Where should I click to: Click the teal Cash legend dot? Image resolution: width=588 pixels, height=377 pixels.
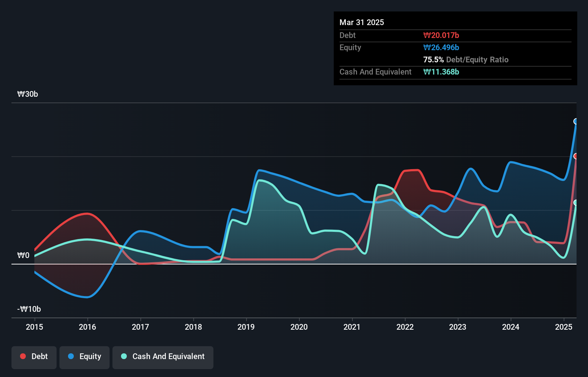124,356
